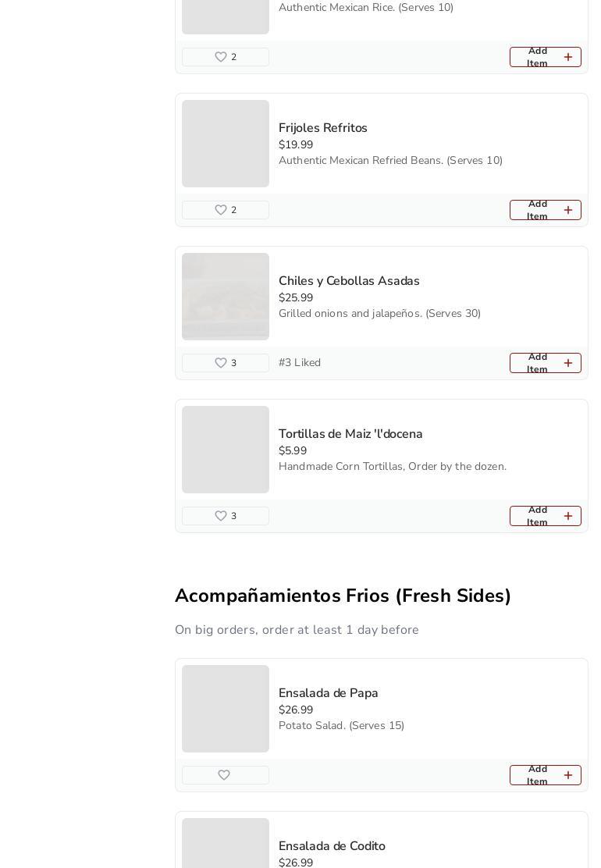Image resolution: width=601 pixels, height=868 pixels.
Task: View the Chiles y Cebollas Asadas photo
Action: click(x=226, y=297)
